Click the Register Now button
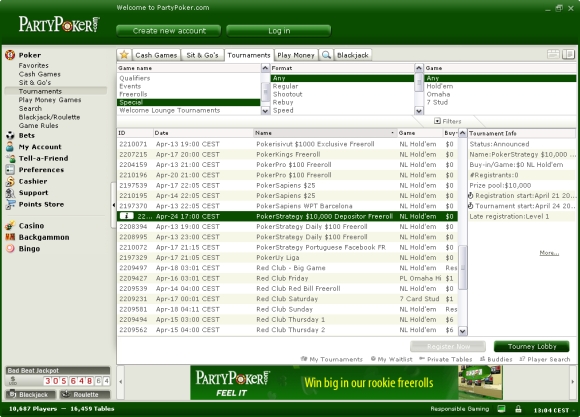The image size is (580, 417). pos(448,346)
